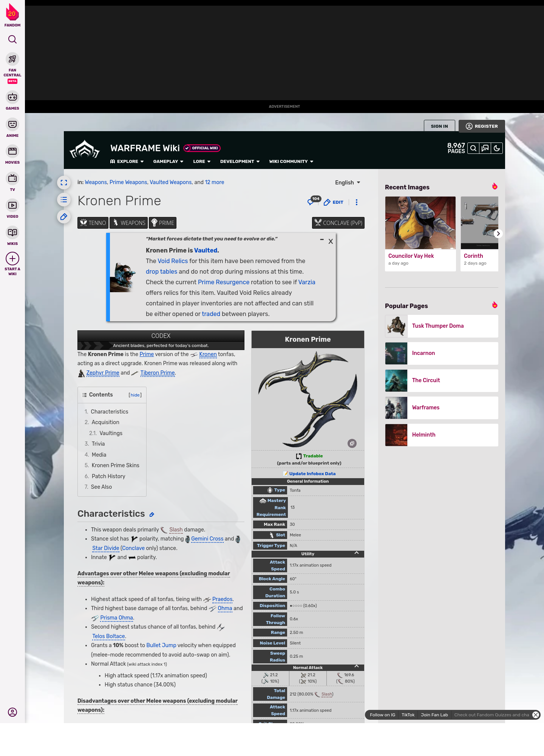Minimize the Vaulted notice box
544x756 pixels.
[x=322, y=240]
